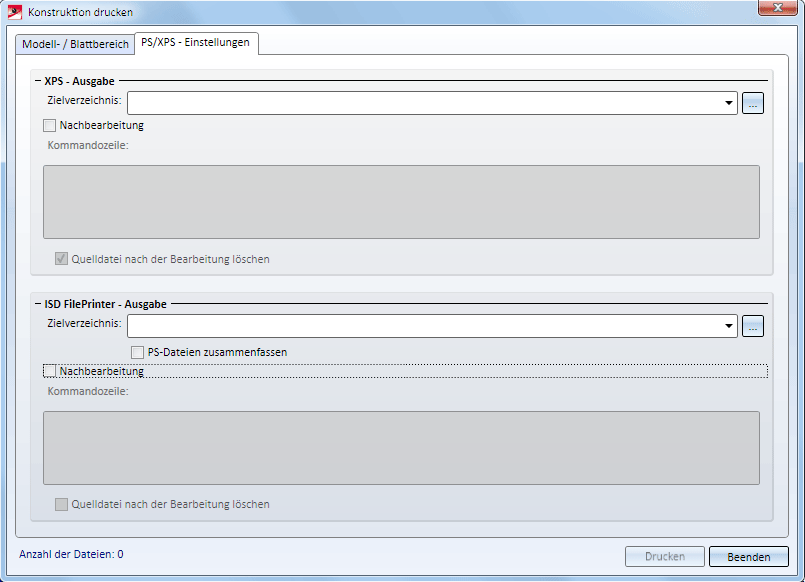
Task: Toggle ISD FilePrinter Quelldatei löschen checkbox
Action: 62,504
